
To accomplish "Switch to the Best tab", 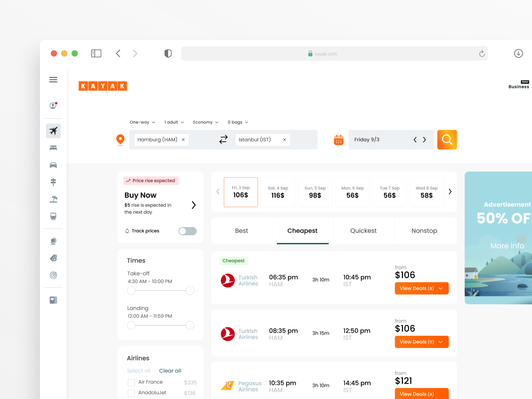I will (241, 231).
